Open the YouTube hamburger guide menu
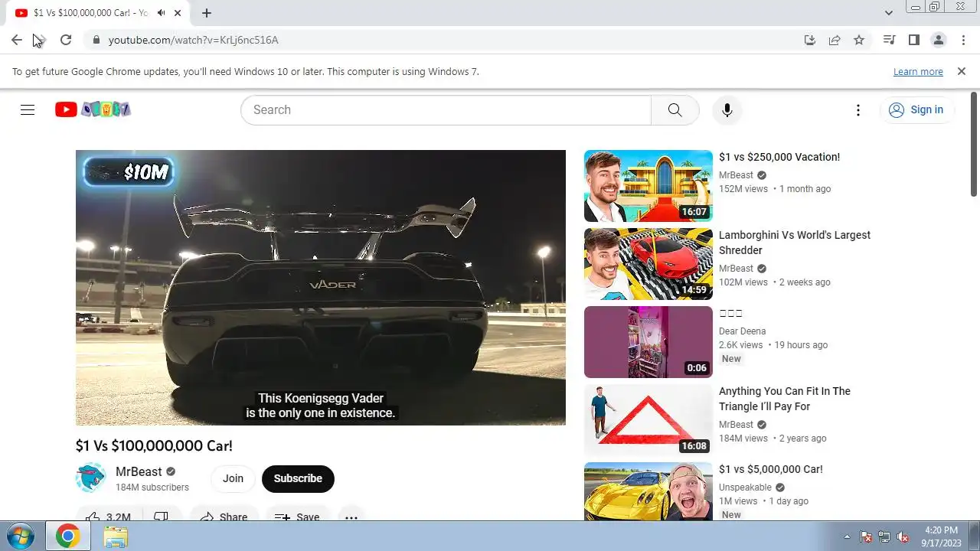The width and height of the screenshot is (980, 551). click(x=28, y=109)
